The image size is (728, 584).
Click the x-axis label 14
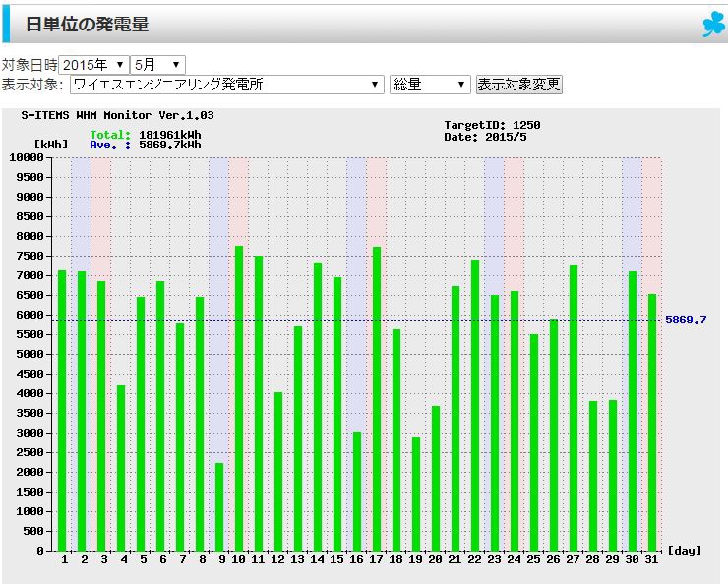tap(318, 559)
